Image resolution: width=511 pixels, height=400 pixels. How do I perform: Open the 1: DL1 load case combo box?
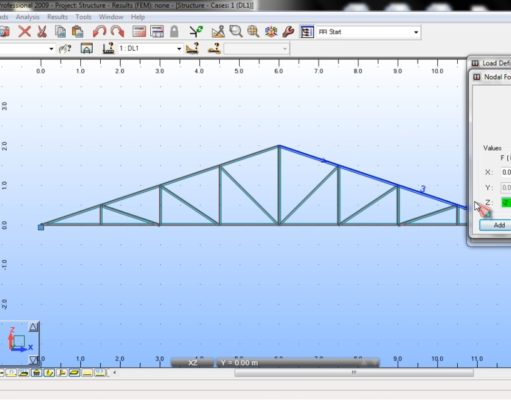coord(150,49)
